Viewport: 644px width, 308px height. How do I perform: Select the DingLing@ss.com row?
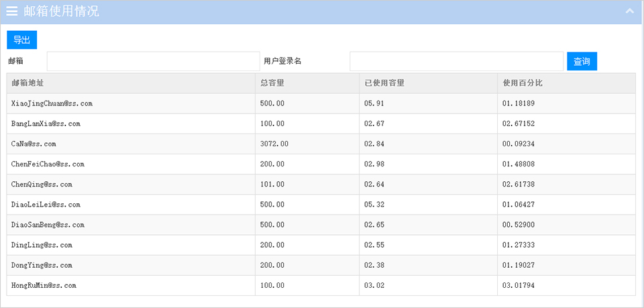tap(321, 245)
